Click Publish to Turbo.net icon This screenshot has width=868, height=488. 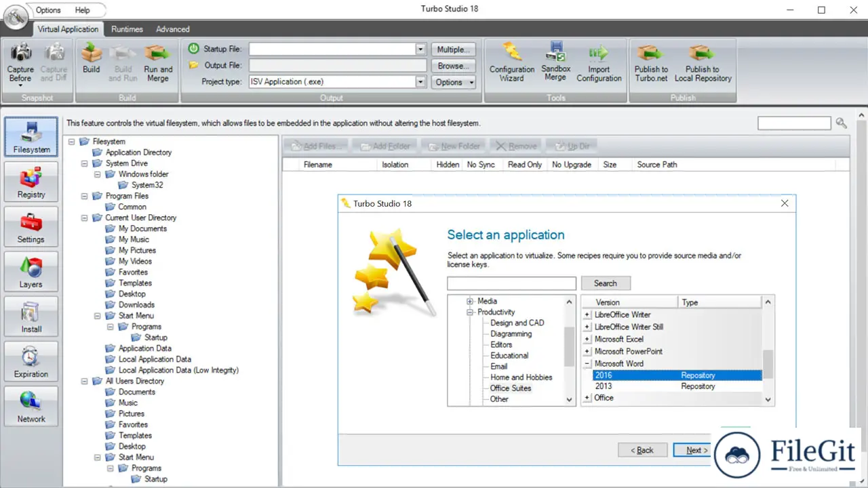651,52
